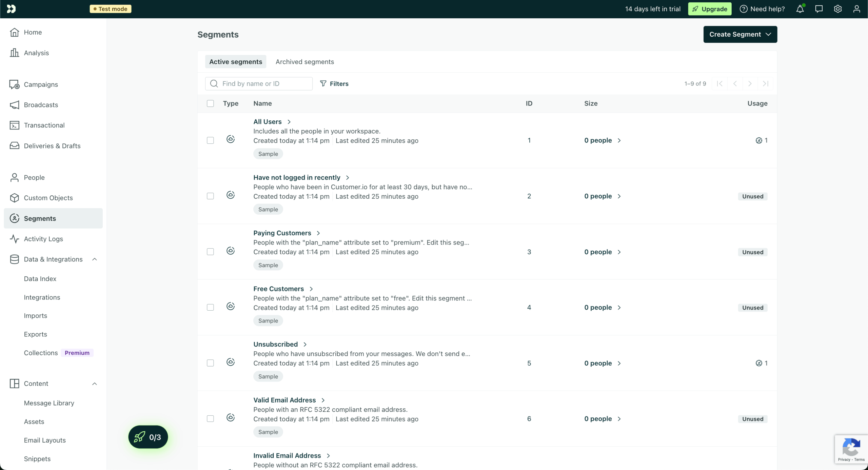Check the Valid Email Address checkbox
This screenshot has width=868, height=470.
tap(210, 419)
